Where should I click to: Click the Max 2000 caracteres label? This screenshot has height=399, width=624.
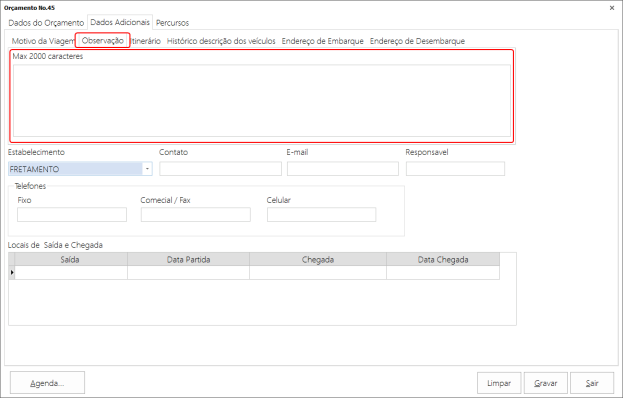pos(48,56)
